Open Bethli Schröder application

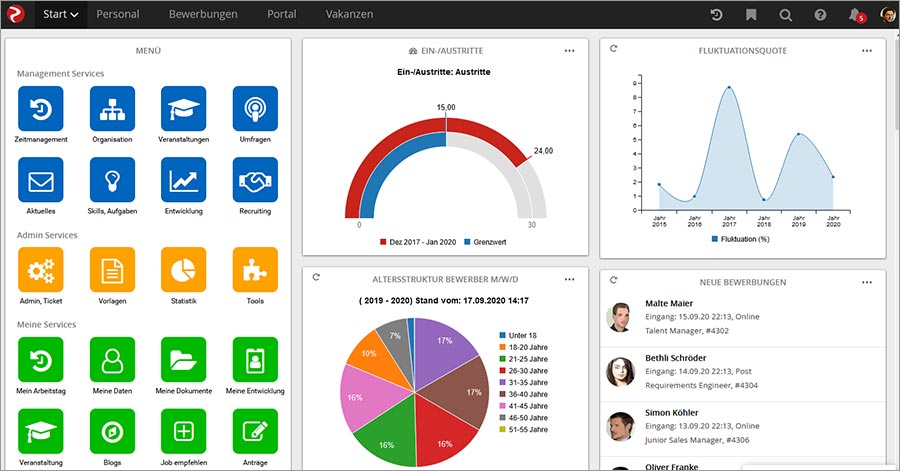[743, 372]
